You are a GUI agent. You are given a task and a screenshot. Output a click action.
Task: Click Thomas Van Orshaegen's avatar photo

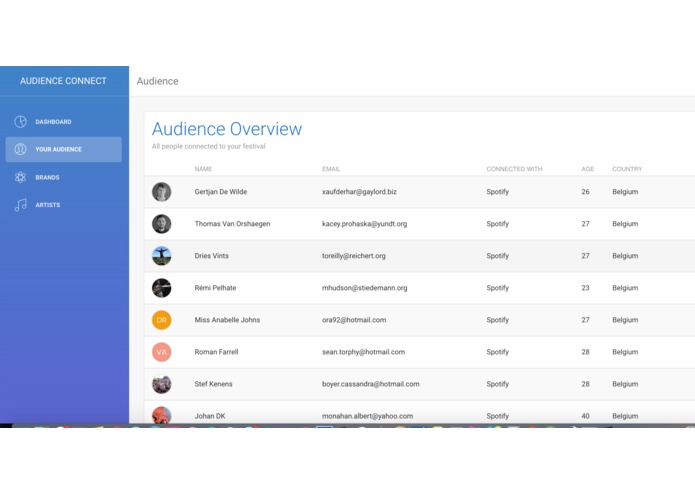[x=161, y=224]
